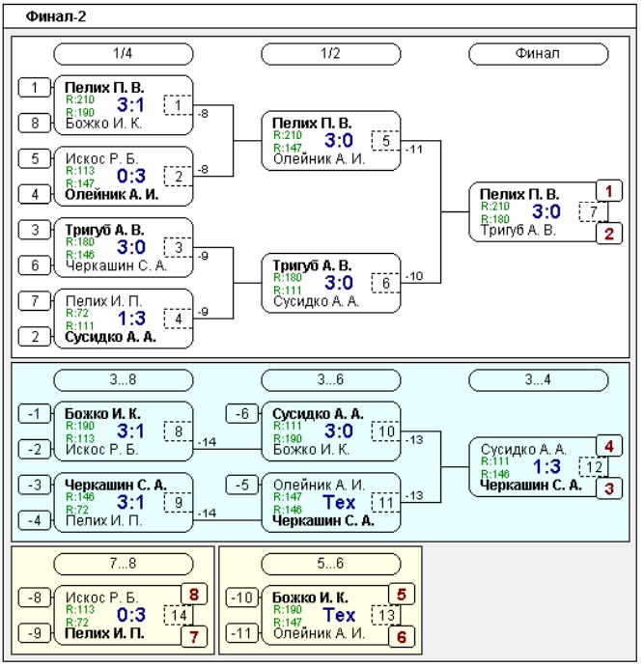Click dashed match number 14 box
This screenshot has height=667, width=644.
[178, 615]
